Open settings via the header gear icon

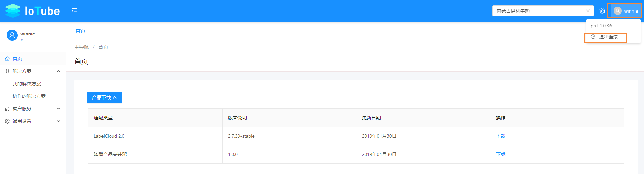[x=602, y=11]
